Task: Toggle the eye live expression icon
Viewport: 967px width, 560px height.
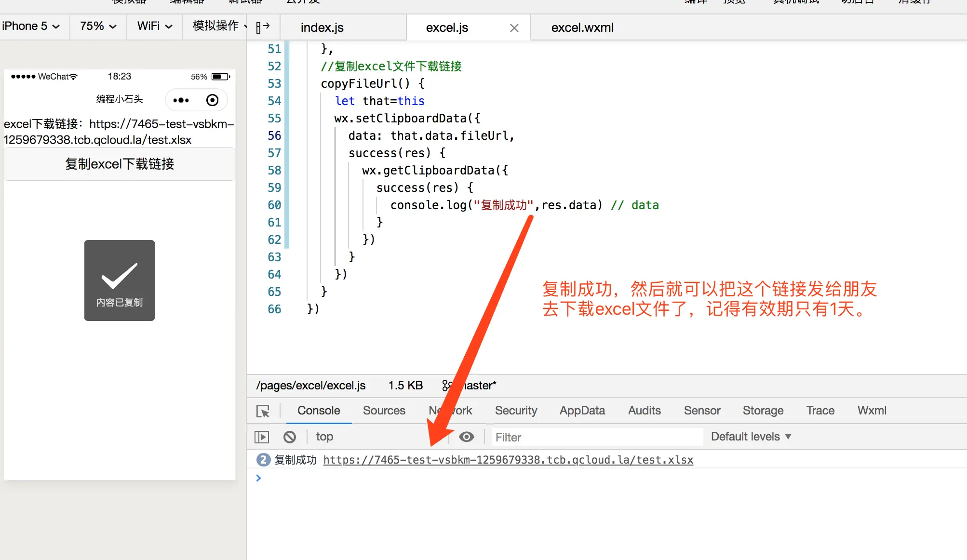Action: pyautogui.click(x=466, y=437)
